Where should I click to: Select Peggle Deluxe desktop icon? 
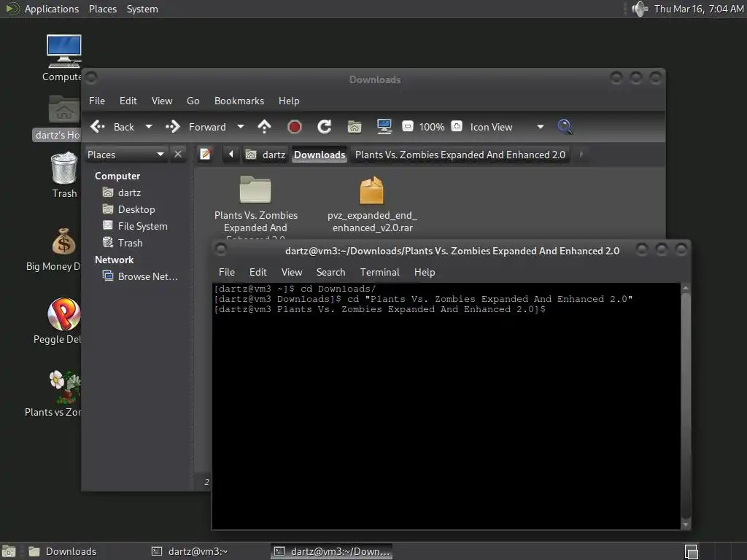point(58,321)
